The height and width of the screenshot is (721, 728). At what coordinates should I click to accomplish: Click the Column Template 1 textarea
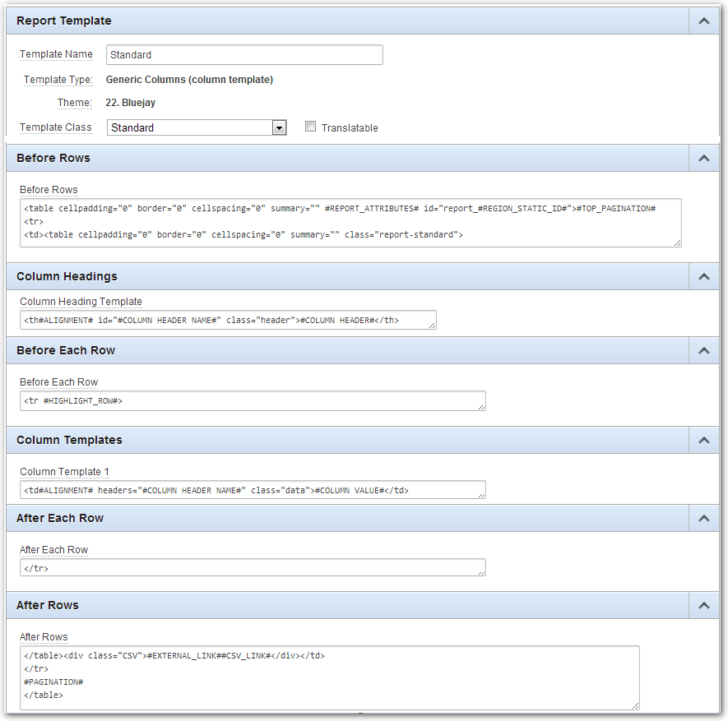point(253,490)
